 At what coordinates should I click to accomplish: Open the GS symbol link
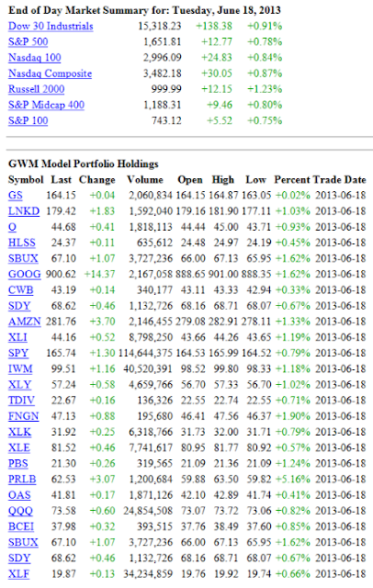(16, 196)
